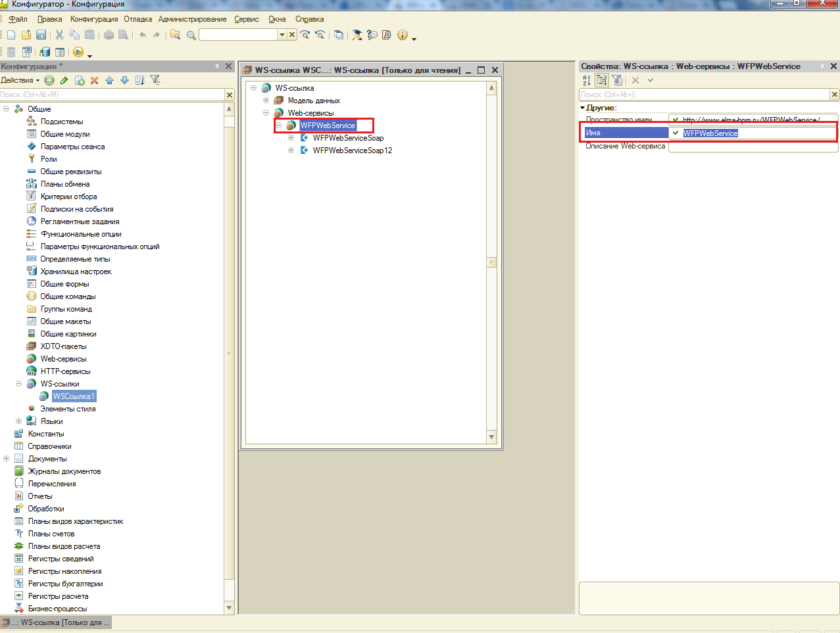Select Общие модули in the configuration tree
This screenshot has width=840, height=633.
tap(65, 134)
